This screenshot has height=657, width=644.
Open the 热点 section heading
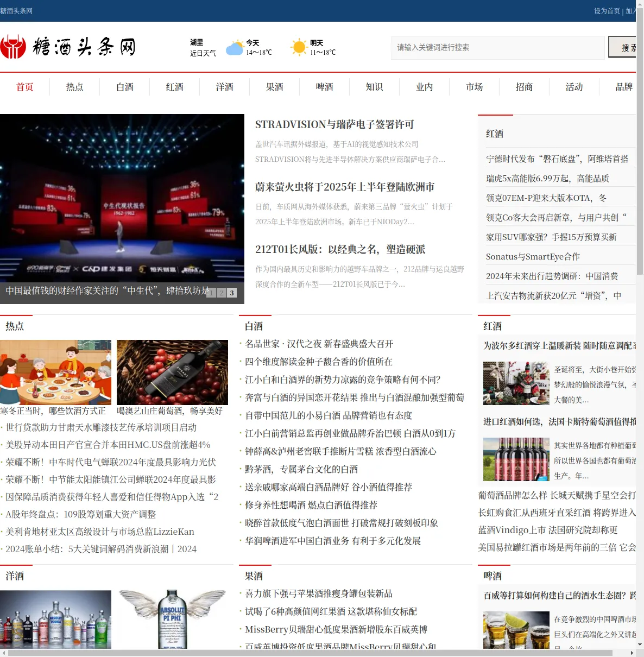click(x=15, y=326)
